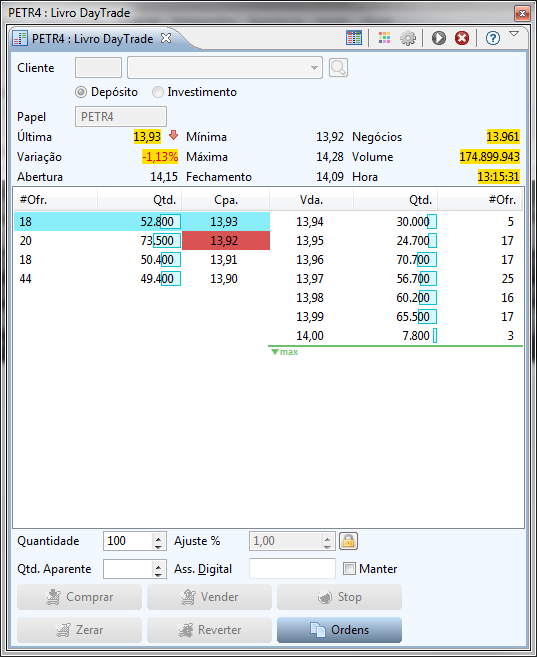Click the sell quantity 30.000 cell

pyautogui.click(x=395, y=221)
